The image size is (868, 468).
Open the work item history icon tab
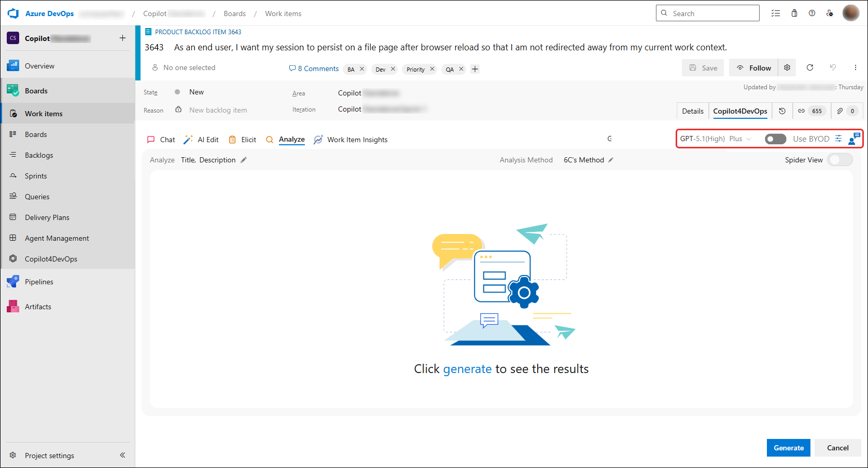pyautogui.click(x=782, y=111)
